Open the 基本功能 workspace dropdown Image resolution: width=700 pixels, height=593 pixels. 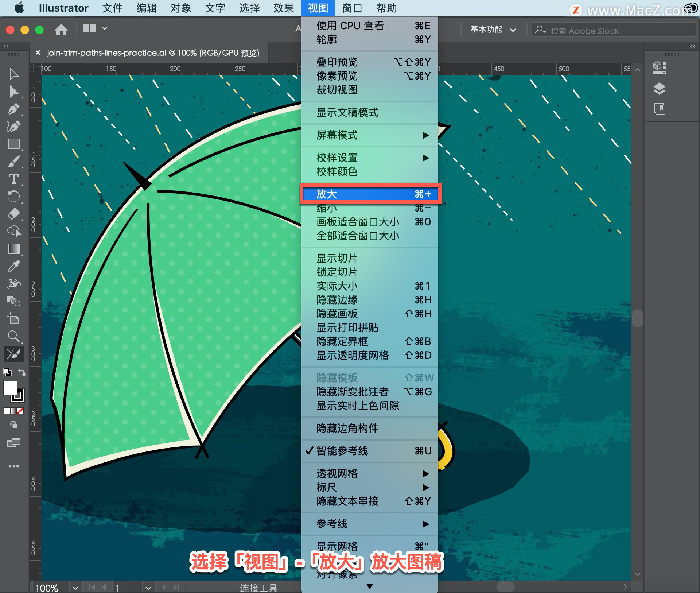pyautogui.click(x=493, y=30)
